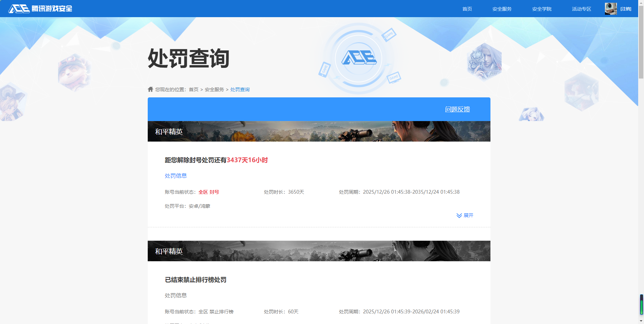Viewport: 644px width, 324px height.
Task: Click the 处罚查询 page title
Action: tap(189, 58)
